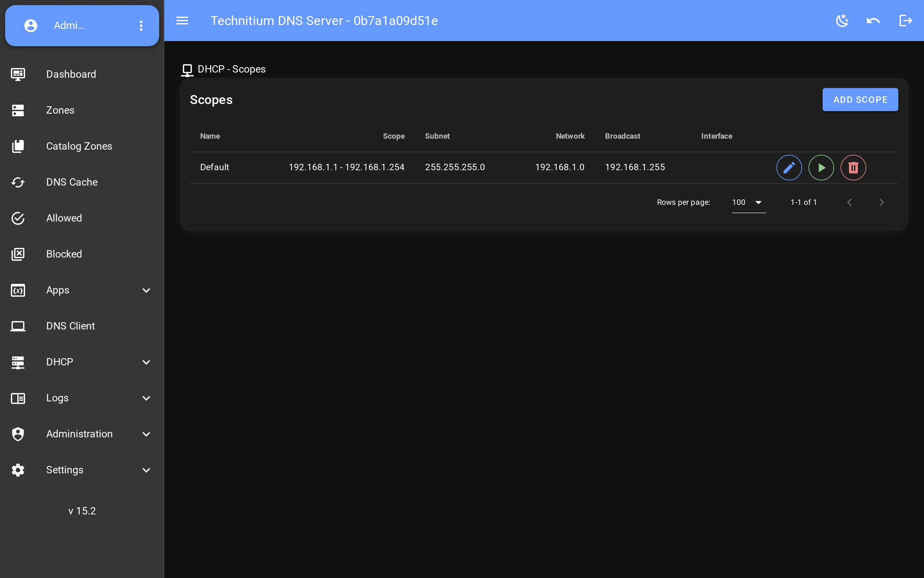This screenshot has width=924, height=578.
Task: Click the 255.255.255.0 subnet cell
Action: click(x=455, y=167)
